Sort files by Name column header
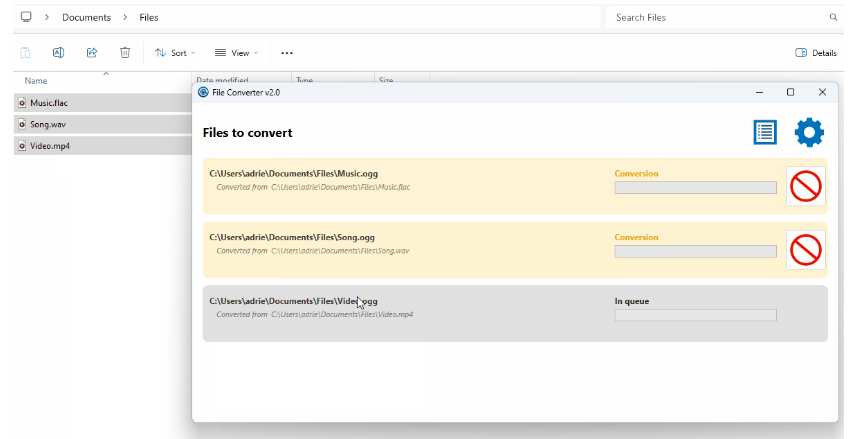This screenshot has width=868, height=439. 36,81
